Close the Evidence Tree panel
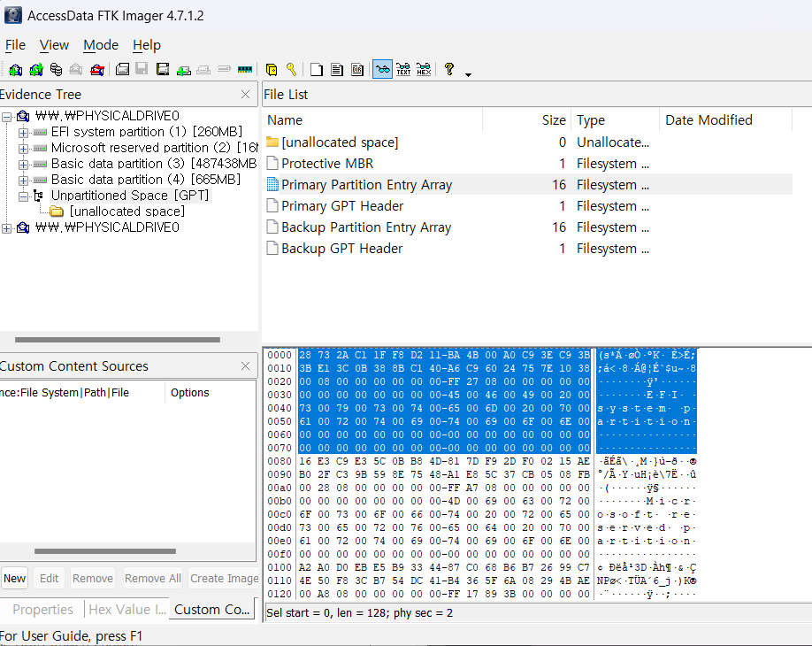Screen dimensions: 812x646 click(x=246, y=95)
